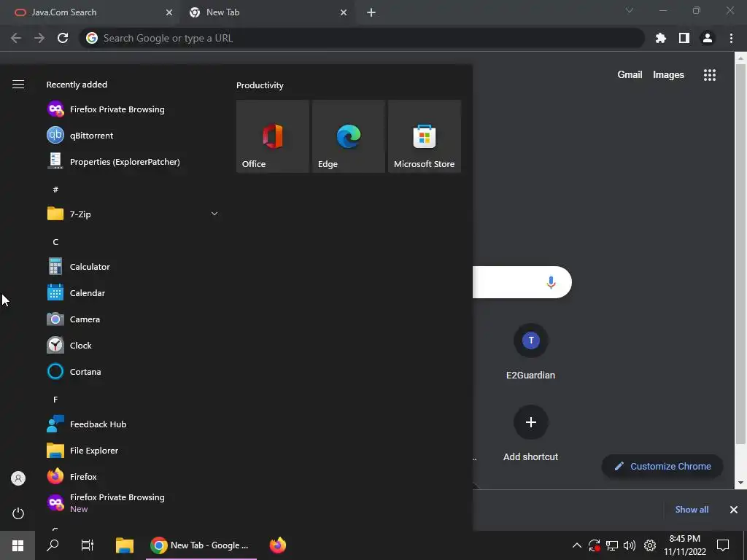Toggle the Chrome side panel
Screen dimensions: 747x560
pyautogui.click(x=684, y=38)
